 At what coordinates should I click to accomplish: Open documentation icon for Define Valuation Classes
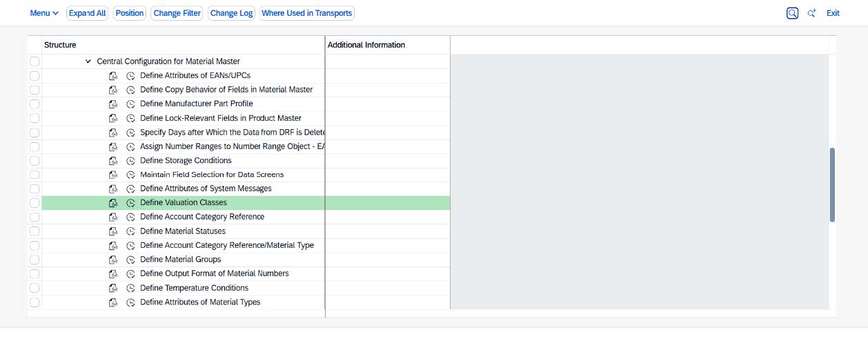(x=114, y=203)
